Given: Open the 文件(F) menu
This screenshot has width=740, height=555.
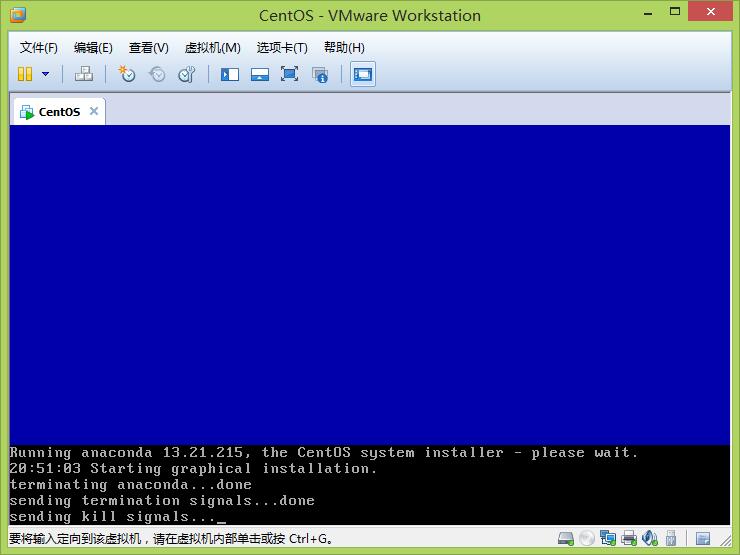Looking at the screenshot, I should tap(39, 47).
